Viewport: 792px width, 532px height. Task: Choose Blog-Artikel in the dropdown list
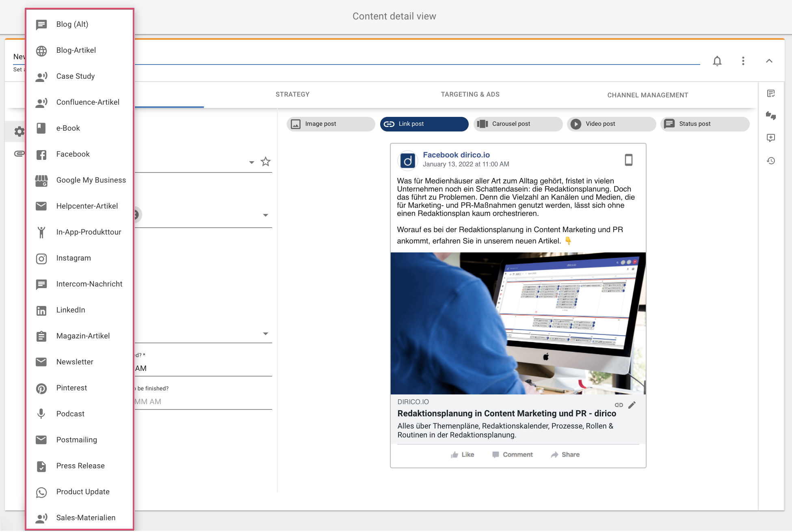pos(80,50)
